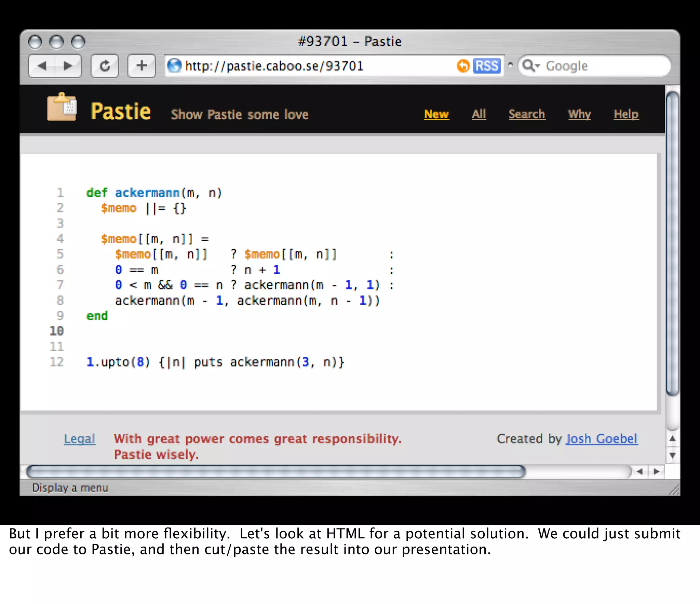Open the Google search magnifier dropdown

point(531,66)
